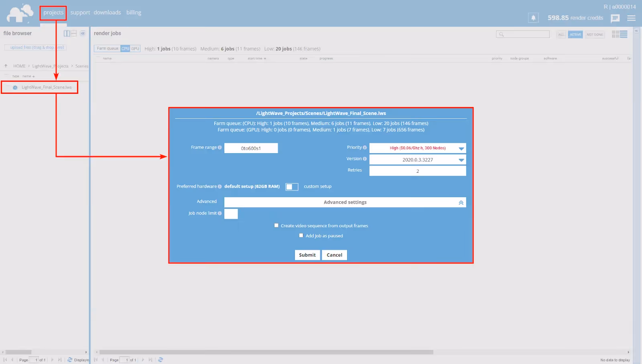The width and height of the screenshot is (642, 364).
Task: Click the render jobs search box
Action: (523, 34)
